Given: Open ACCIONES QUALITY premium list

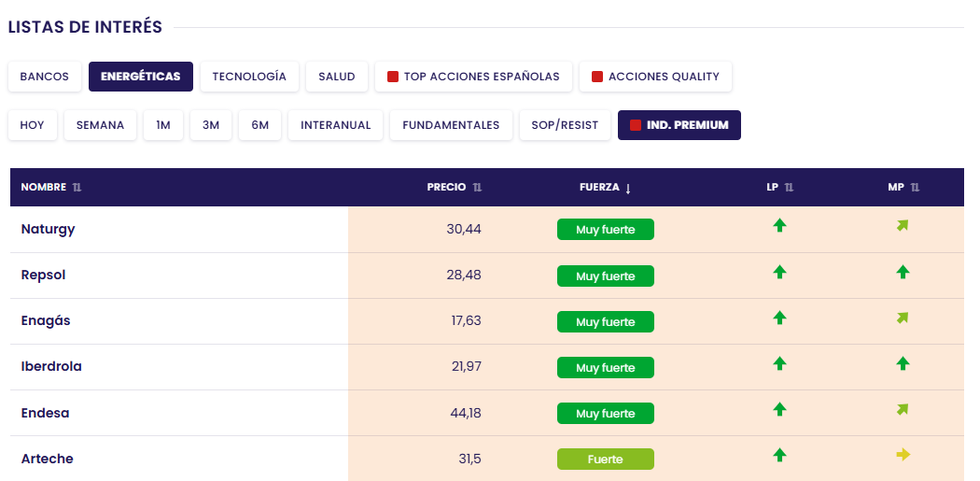Looking at the screenshot, I should 655,77.
